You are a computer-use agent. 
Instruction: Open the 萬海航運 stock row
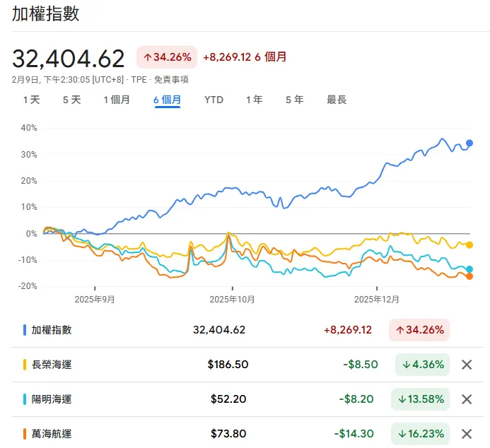point(247,434)
